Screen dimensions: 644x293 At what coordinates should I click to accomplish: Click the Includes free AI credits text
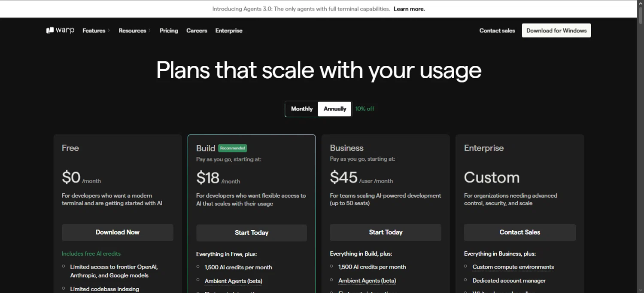pos(91,253)
